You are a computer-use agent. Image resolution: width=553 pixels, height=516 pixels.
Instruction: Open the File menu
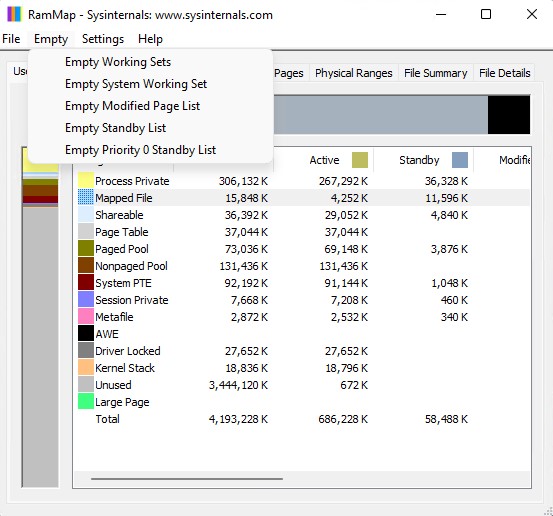[11, 39]
